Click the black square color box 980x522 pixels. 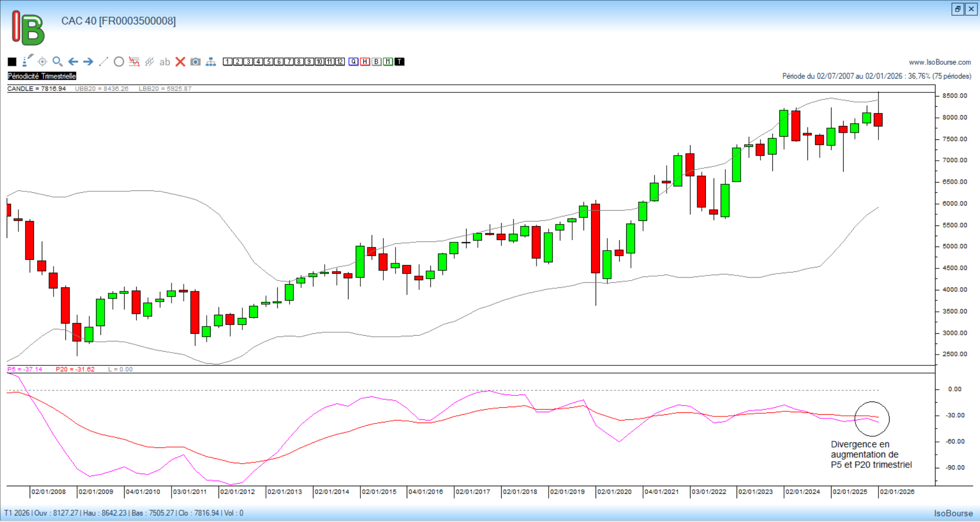coord(12,62)
